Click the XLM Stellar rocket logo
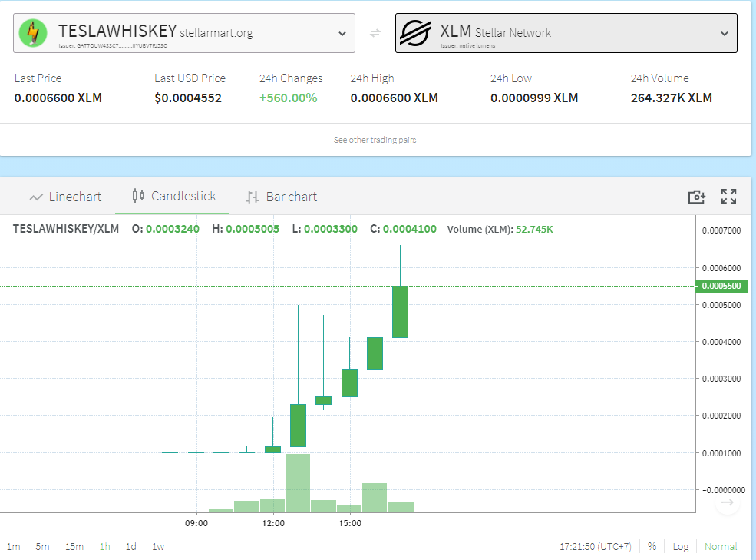 pos(415,33)
